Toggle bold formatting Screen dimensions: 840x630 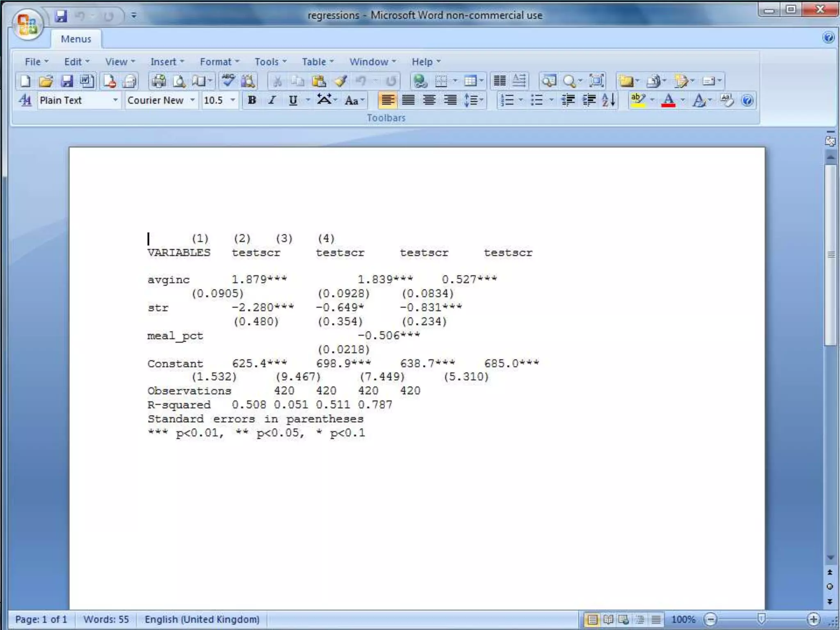click(252, 100)
